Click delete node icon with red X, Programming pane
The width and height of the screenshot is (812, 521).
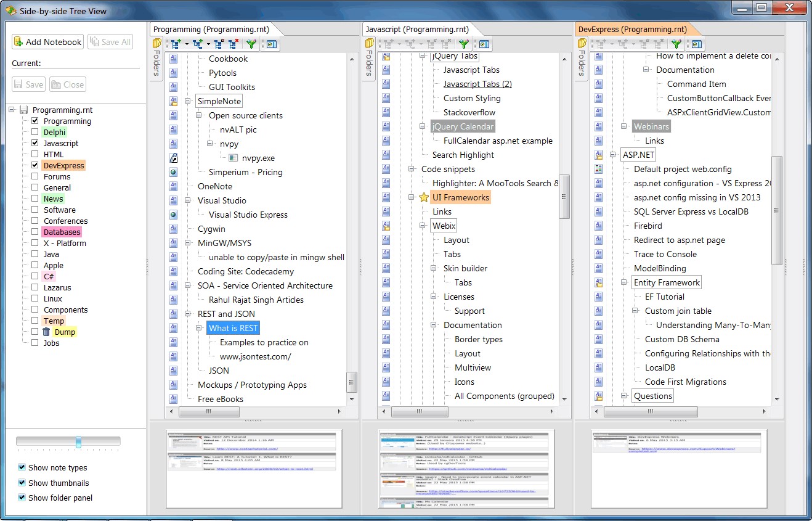[x=233, y=44]
